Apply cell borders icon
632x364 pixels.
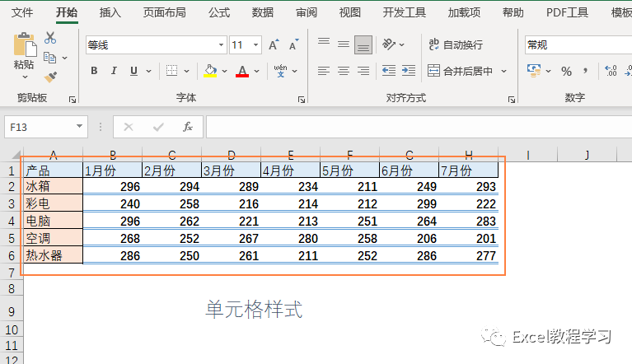pyautogui.click(x=171, y=71)
